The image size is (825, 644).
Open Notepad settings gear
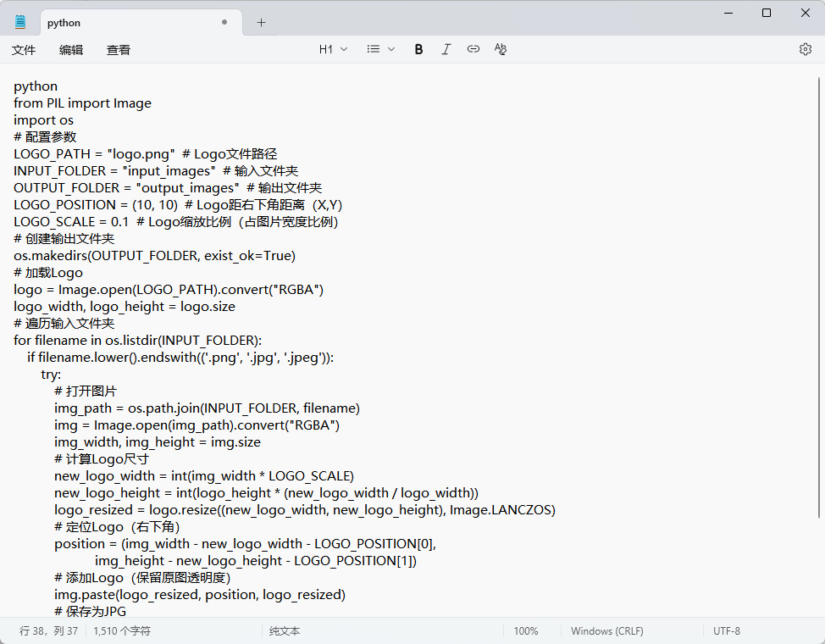click(806, 49)
